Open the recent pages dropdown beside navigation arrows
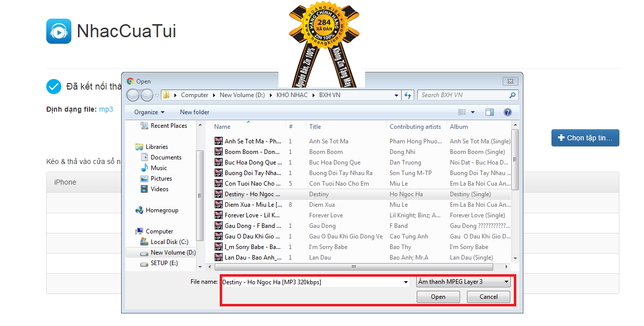Viewport: 644px width, 326px height. 157,95
